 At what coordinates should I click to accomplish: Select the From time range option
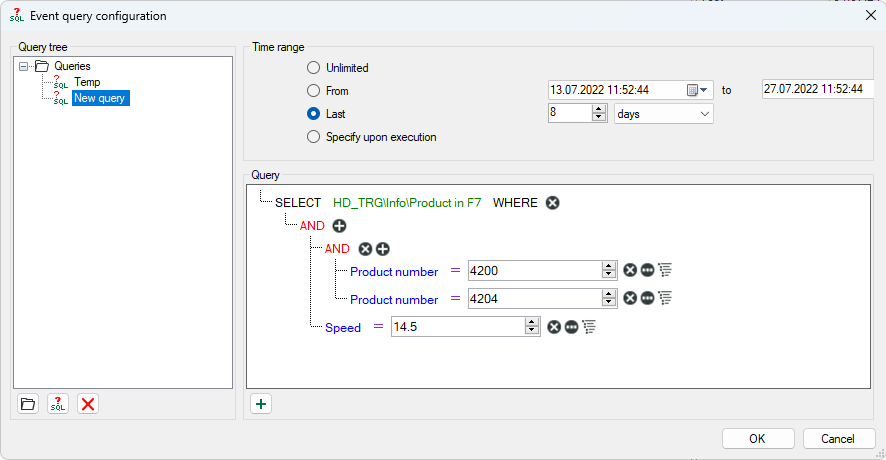point(314,91)
